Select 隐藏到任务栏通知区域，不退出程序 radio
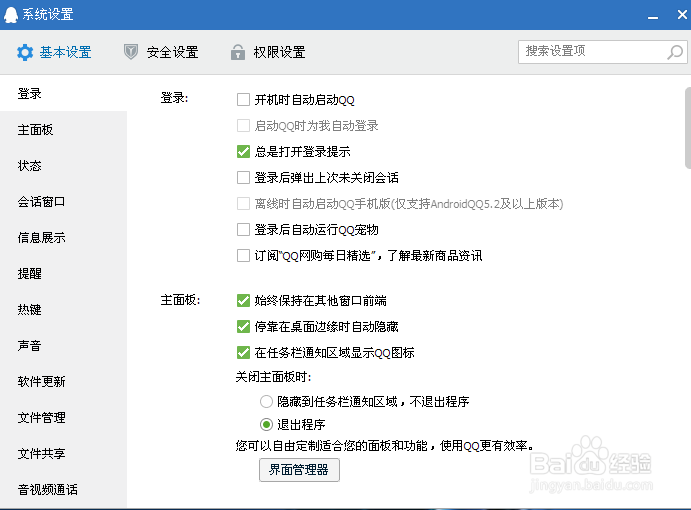 tap(266, 402)
